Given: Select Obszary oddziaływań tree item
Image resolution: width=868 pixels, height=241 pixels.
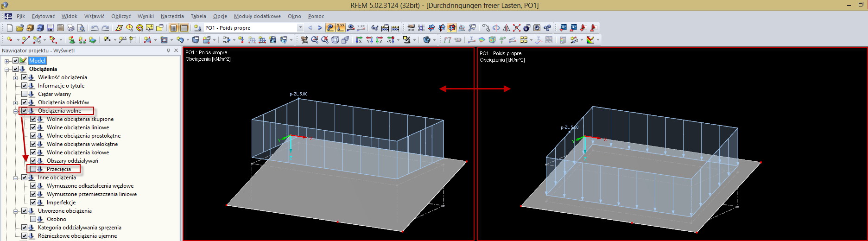Looking at the screenshot, I should (x=72, y=161).
